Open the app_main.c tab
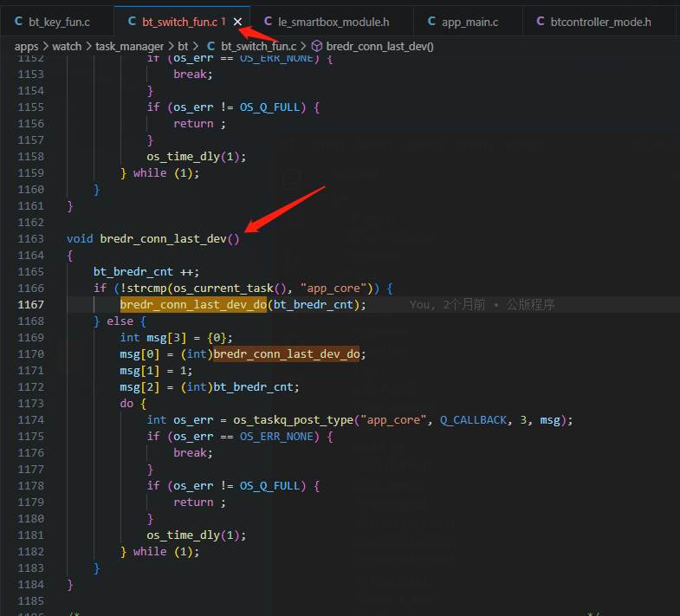This screenshot has height=616, width=680. click(468, 22)
